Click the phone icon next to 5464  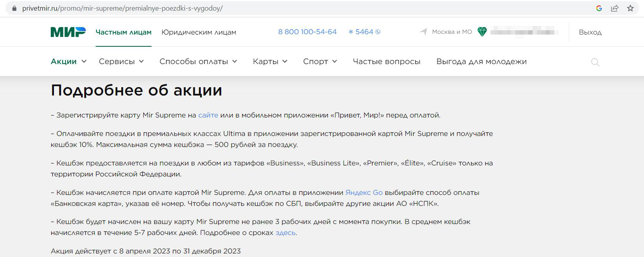[378, 32]
